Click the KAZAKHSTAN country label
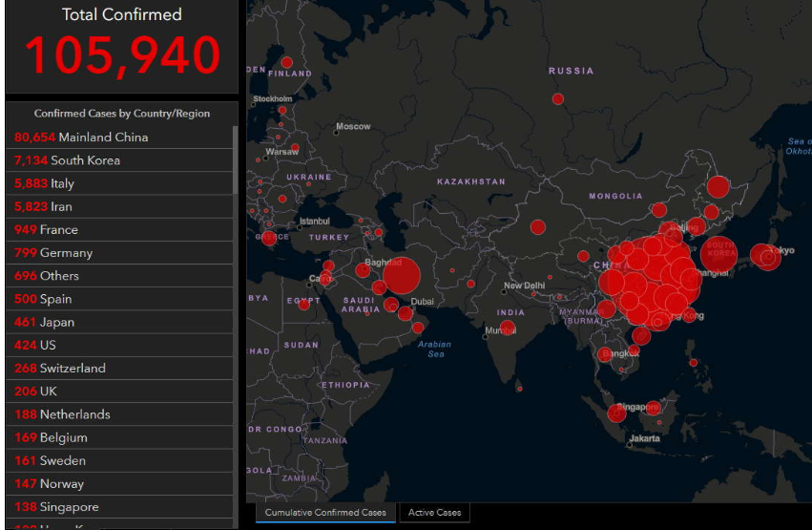This screenshot has width=812, height=530. (471, 181)
